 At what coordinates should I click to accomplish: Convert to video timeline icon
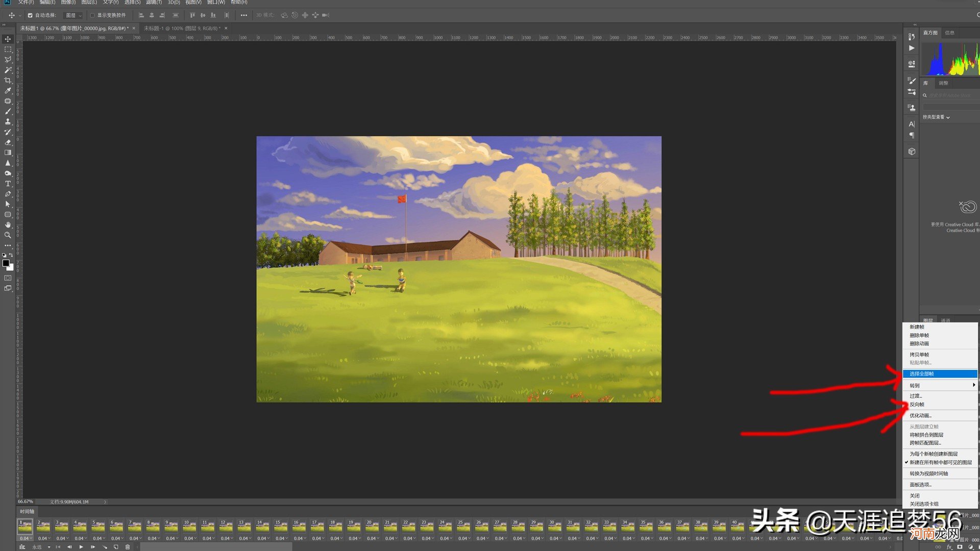(22, 547)
